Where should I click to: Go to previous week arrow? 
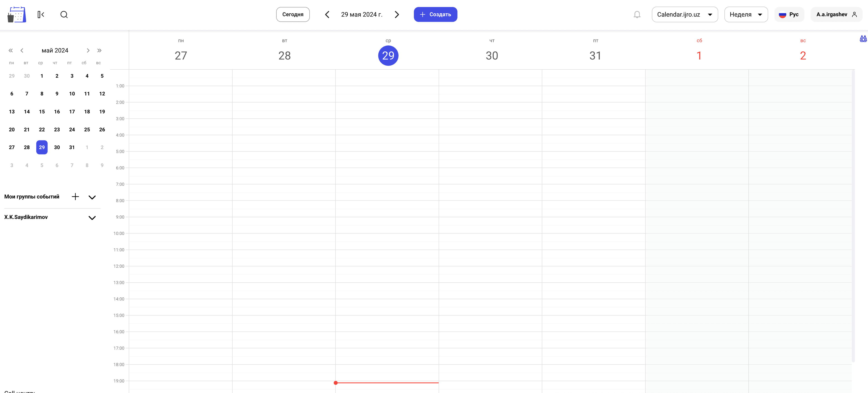point(327,14)
